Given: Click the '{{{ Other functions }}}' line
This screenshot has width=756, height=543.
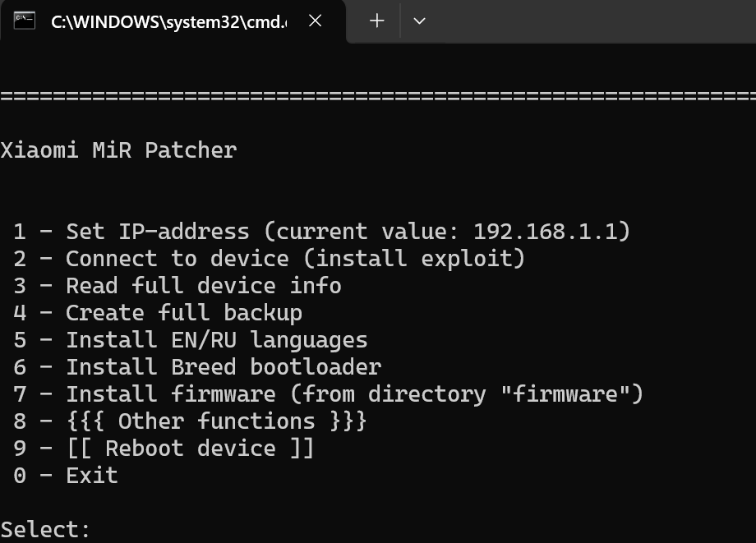Looking at the screenshot, I should [216, 421].
